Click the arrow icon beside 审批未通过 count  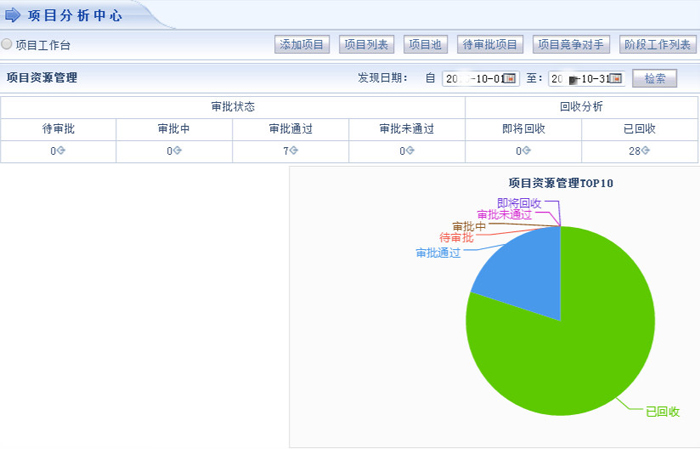pyautogui.click(x=411, y=151)
